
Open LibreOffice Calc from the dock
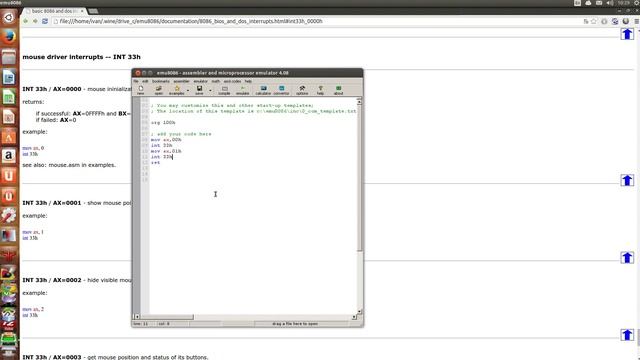tap(9, 97)
